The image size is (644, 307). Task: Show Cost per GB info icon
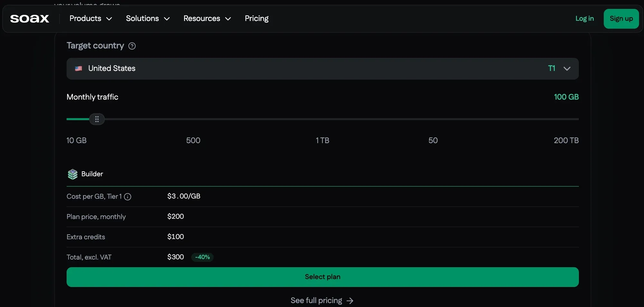point(128,197)
